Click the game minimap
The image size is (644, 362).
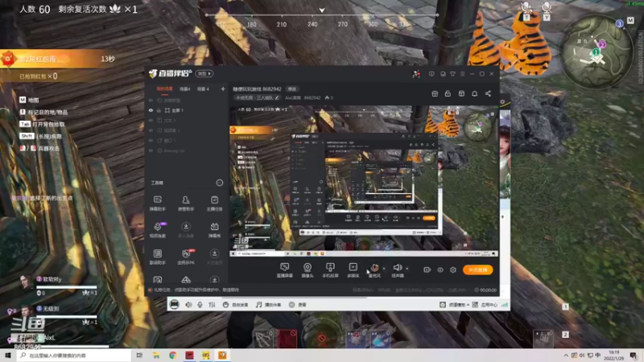tap(595, 51)
